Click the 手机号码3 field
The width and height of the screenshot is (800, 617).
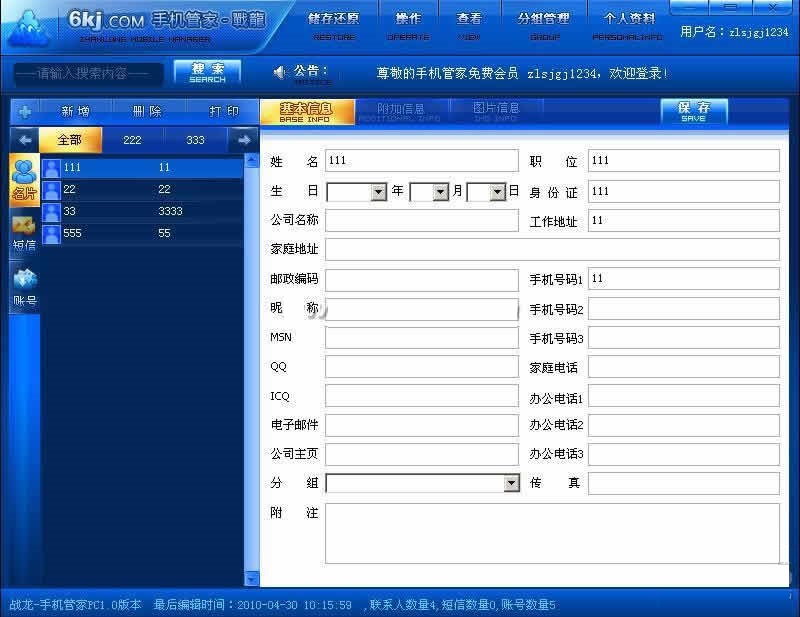pyautogui.click(x=684, y=338)
